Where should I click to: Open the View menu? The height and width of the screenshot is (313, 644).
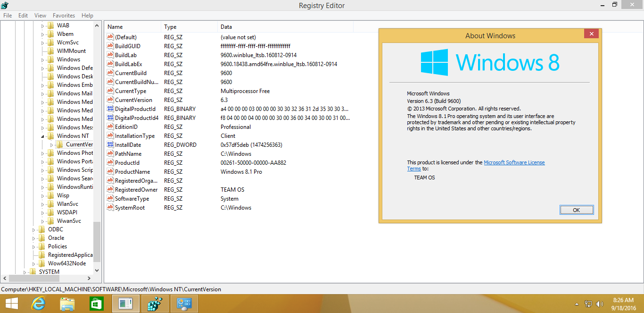pos(40,16)
